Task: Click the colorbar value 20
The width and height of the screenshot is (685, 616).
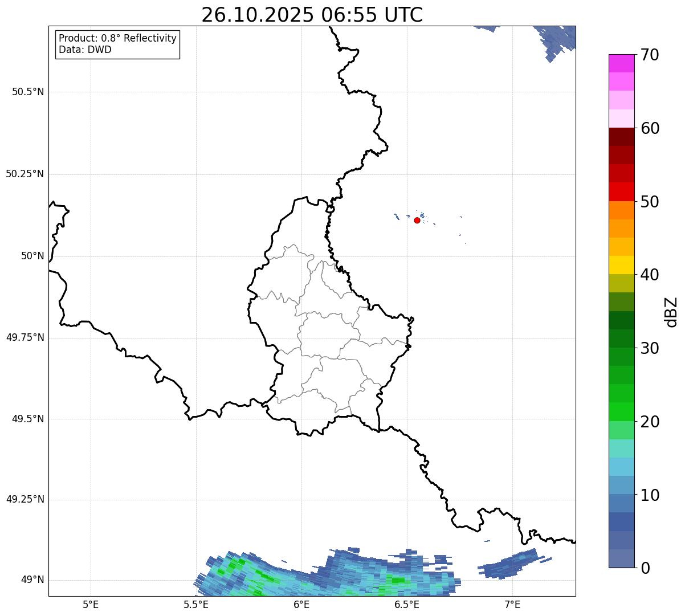Action: tap(650, 422)
